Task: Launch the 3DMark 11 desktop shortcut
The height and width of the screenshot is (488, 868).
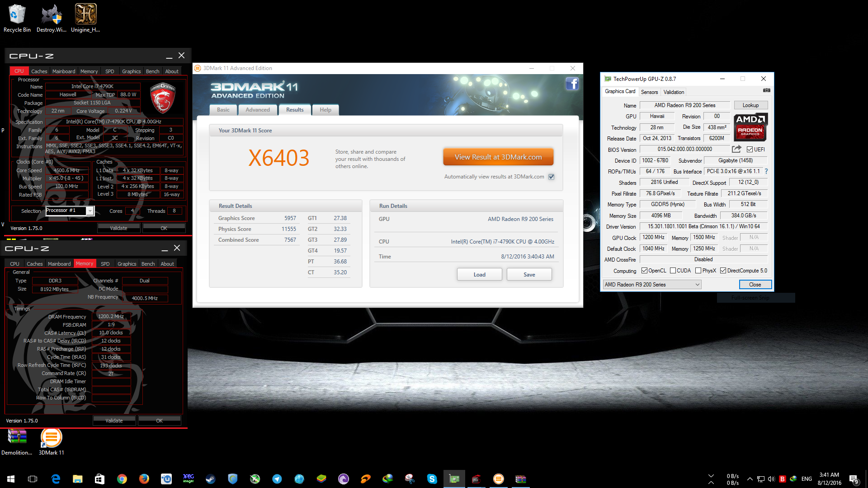Action: click(51, 441)
